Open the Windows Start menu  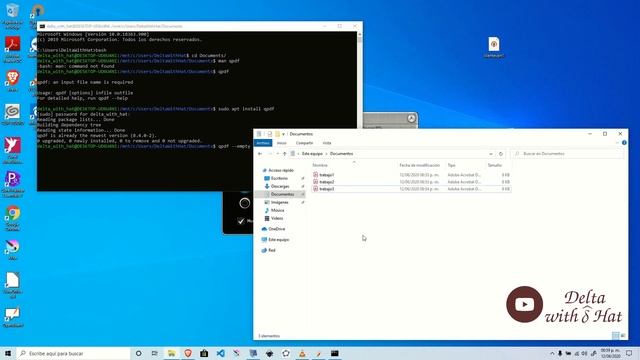pos(8,353)
